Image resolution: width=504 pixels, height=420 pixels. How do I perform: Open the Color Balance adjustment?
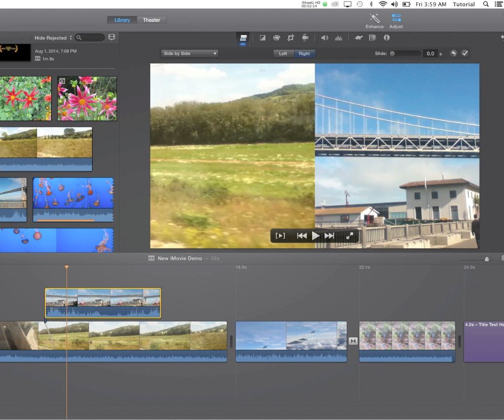click(x=262, y=38)
